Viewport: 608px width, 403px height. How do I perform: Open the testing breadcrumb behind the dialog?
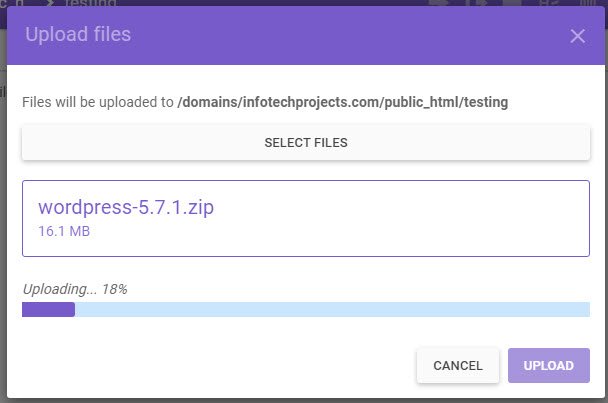(90, 3)
